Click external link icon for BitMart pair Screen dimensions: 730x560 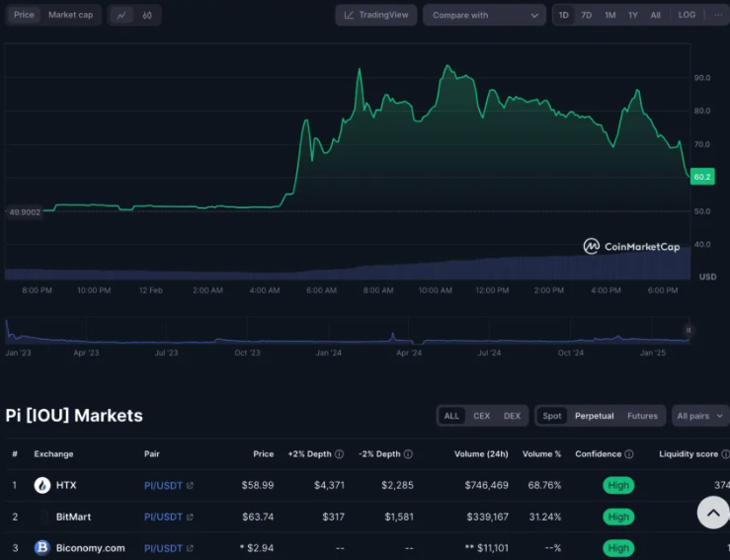point(190,517)
